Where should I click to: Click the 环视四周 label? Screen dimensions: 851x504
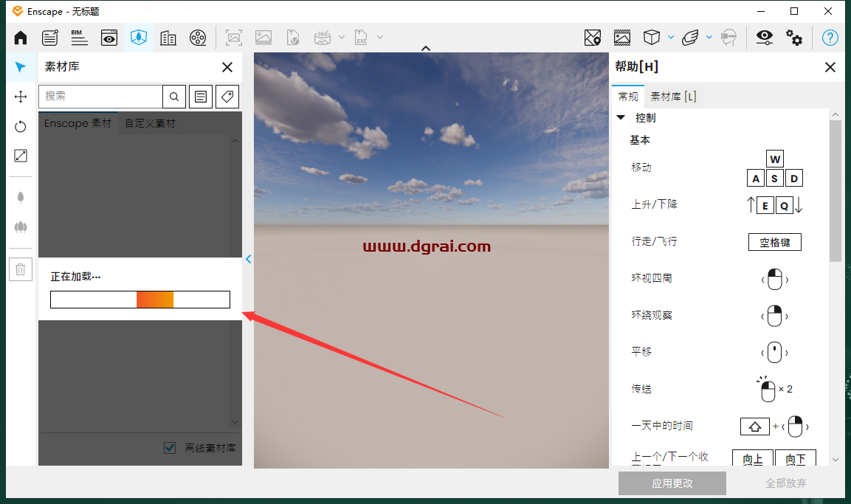pos(651,277)
